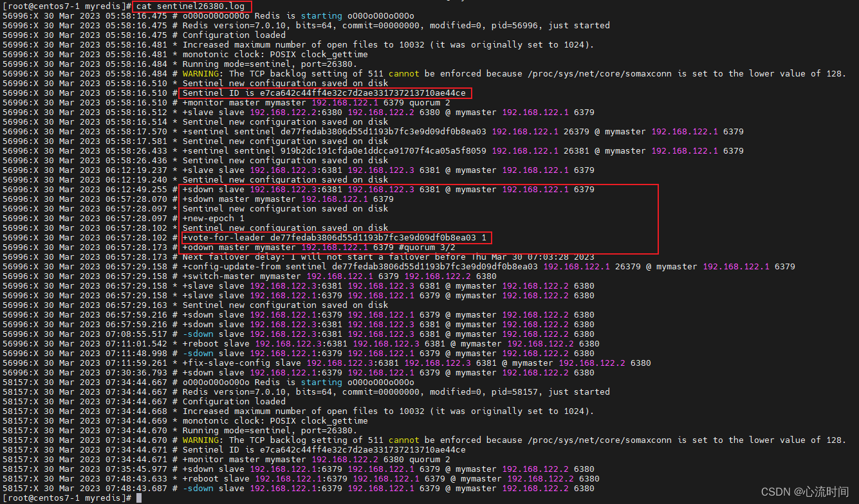The width and height of the screenshot is (859, 504).
Task: Click 'Increased maximum number of open files' at 05:58:16.481
Action: [x=388, y=45]
